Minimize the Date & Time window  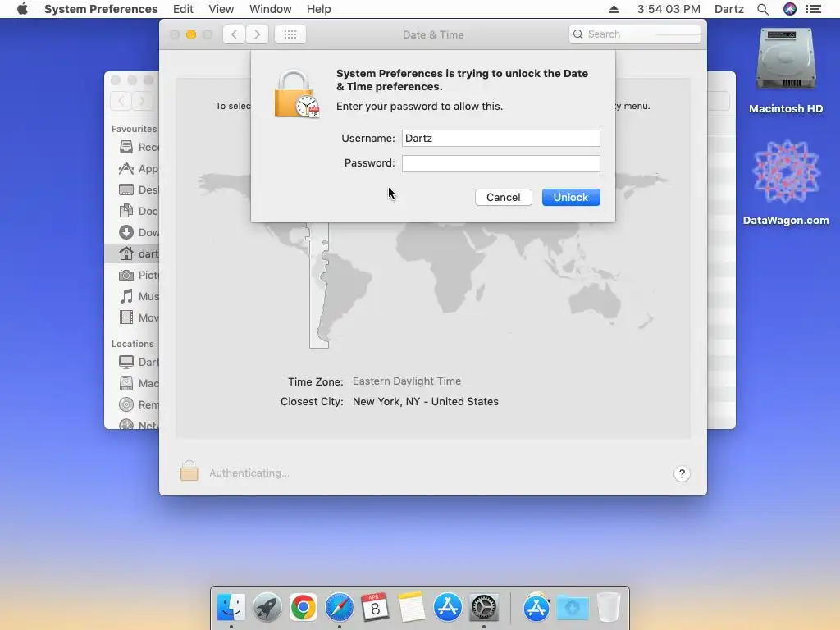[x=190, y=34]
